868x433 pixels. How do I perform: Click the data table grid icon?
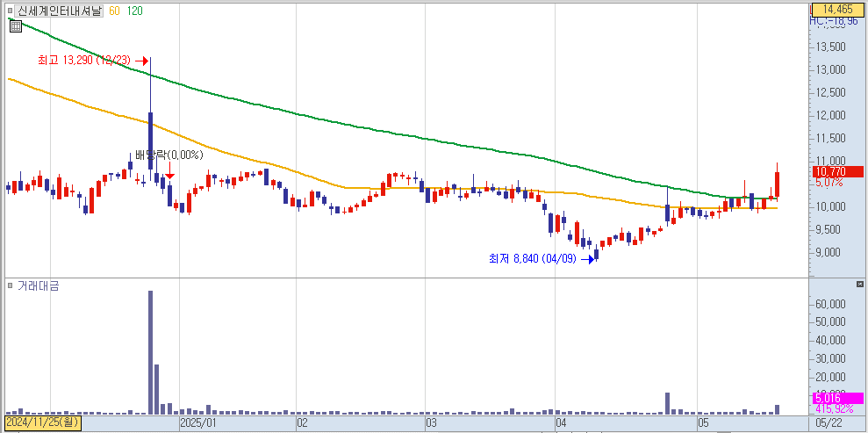pos(15,26)
